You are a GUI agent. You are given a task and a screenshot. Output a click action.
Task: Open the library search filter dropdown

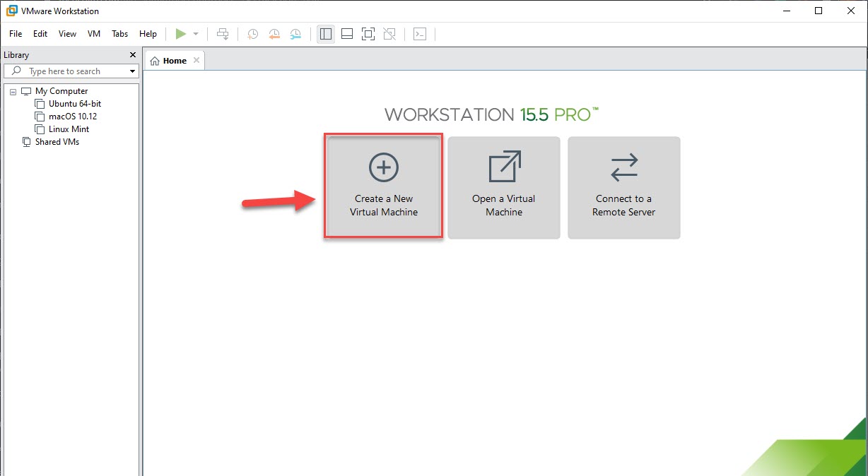(x=132, y=71)
